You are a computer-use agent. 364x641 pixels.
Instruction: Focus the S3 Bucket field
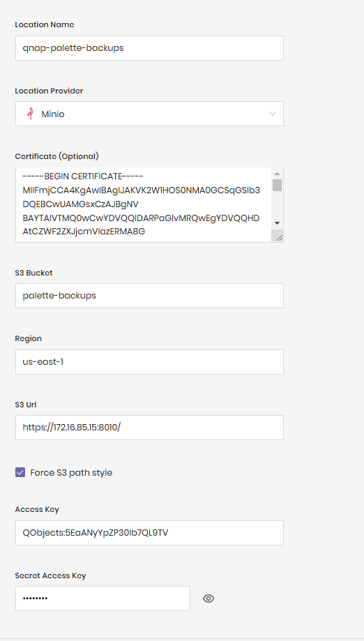pyautogui.click(x=149, y=296)
